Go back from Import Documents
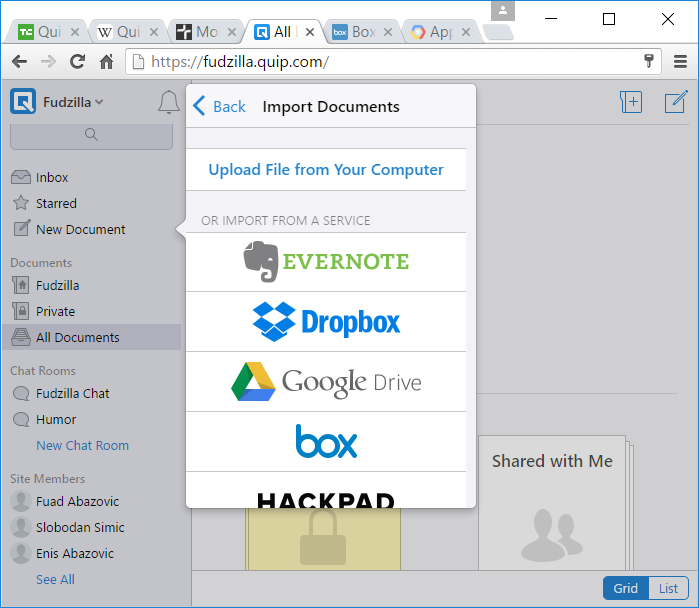The image size is (699, 608). 219,106
